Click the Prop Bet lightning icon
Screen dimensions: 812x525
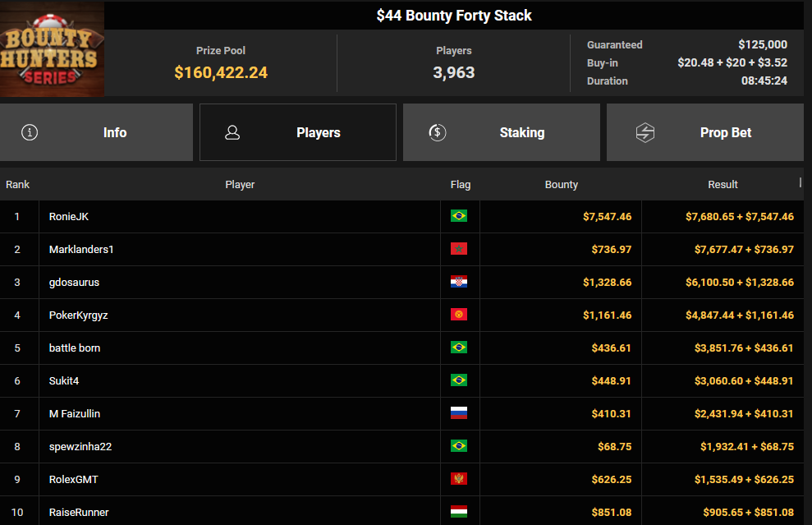(x=645, y=132)
